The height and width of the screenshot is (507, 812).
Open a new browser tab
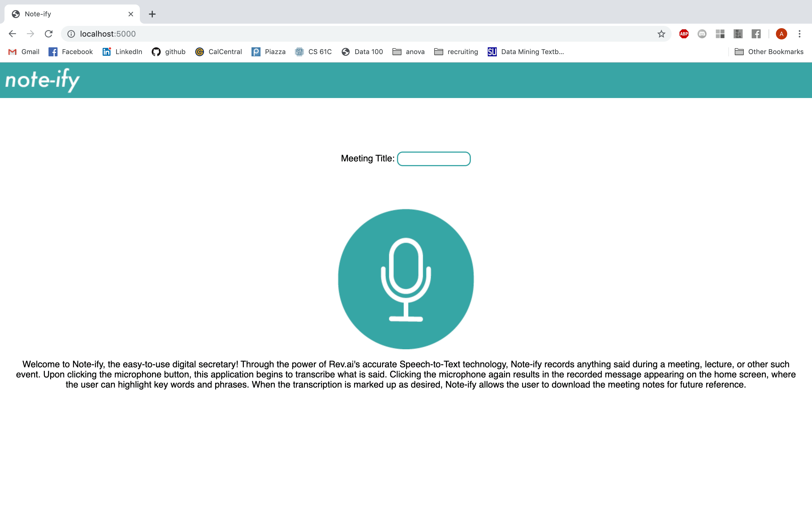point(152,14)
